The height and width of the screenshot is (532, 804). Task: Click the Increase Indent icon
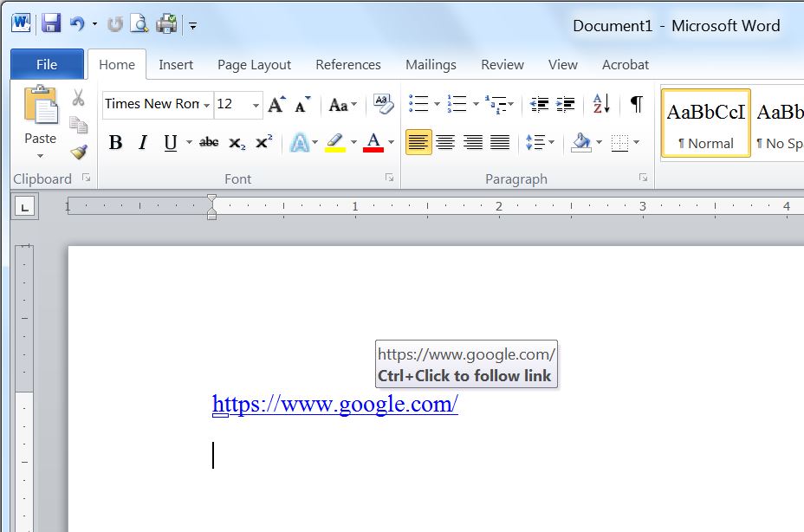coord(566,104)
